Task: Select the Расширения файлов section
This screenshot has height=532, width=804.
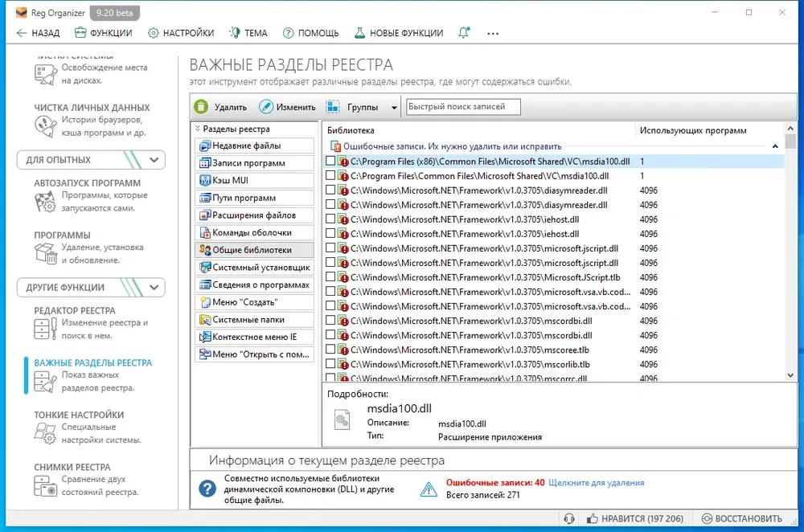Action: coord(255,215)
